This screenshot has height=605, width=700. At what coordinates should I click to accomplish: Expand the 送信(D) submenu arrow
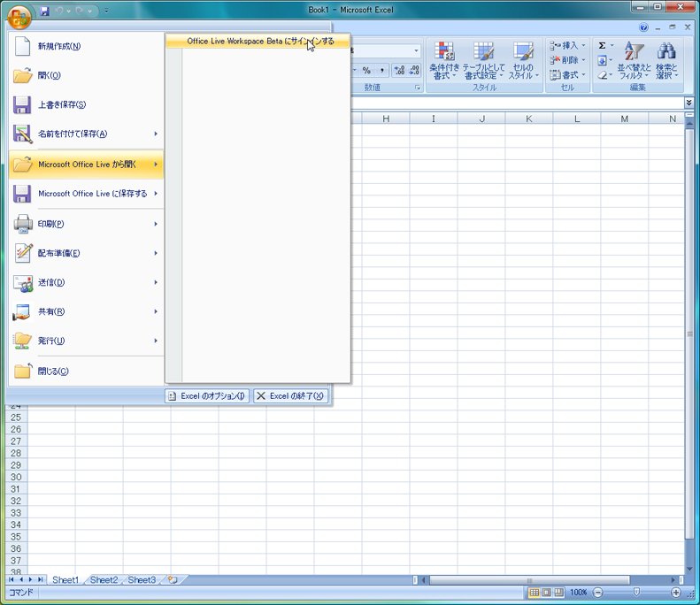click(156, 282)
